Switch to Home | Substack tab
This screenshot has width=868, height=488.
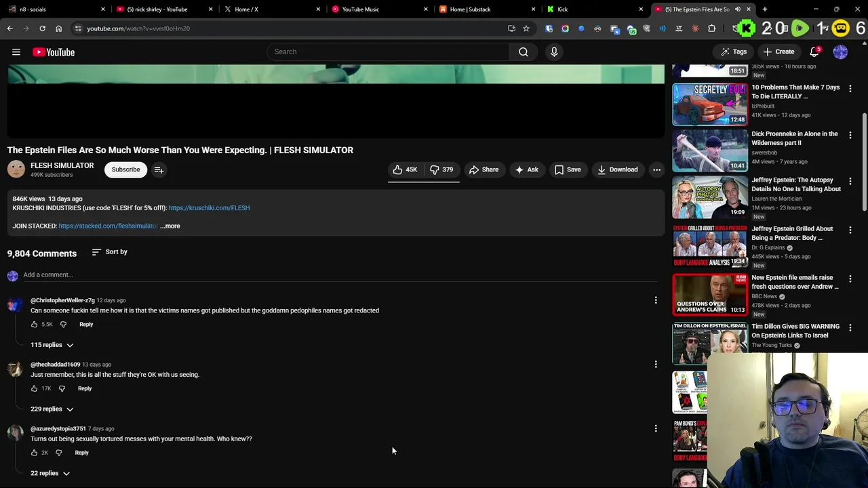click(486, 9)
